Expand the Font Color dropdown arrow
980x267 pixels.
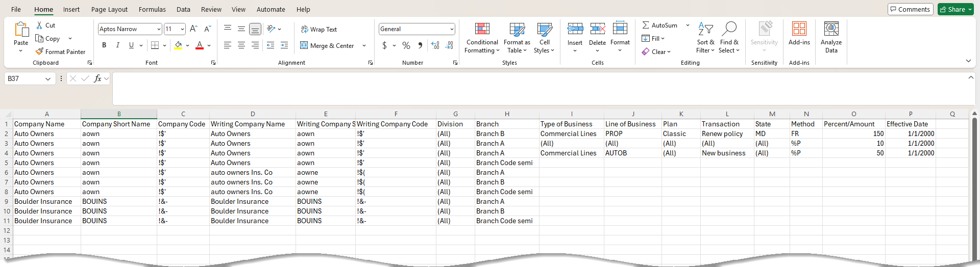pos(209,45)
